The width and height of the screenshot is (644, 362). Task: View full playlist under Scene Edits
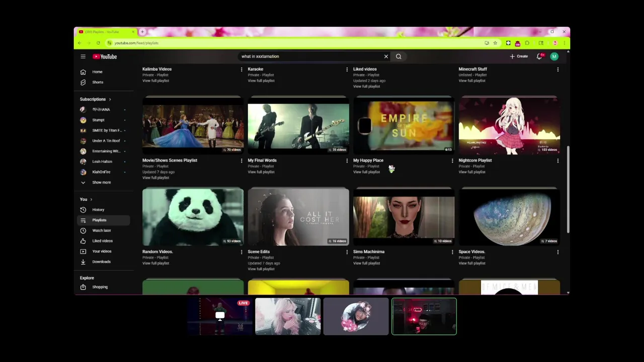(261, 269)
